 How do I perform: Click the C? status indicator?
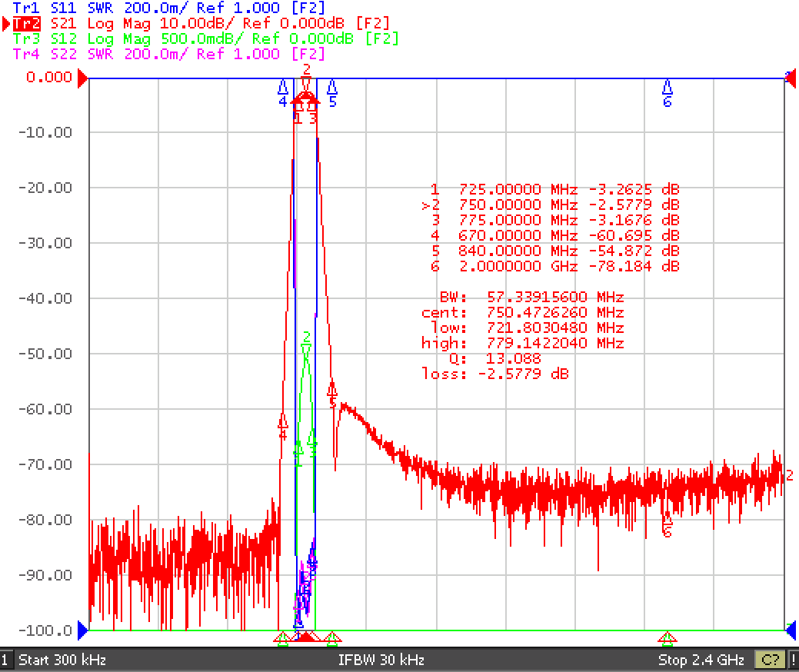[770, 660]
